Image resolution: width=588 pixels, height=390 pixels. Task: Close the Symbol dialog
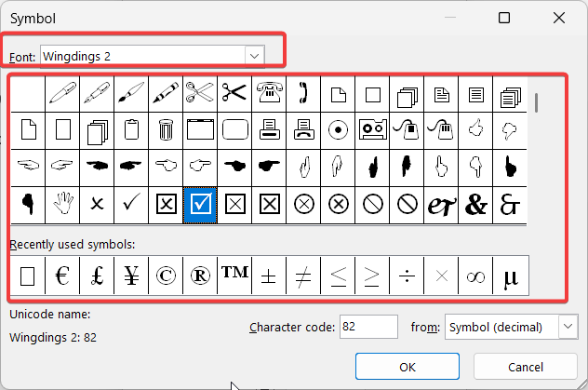point(559,18)
